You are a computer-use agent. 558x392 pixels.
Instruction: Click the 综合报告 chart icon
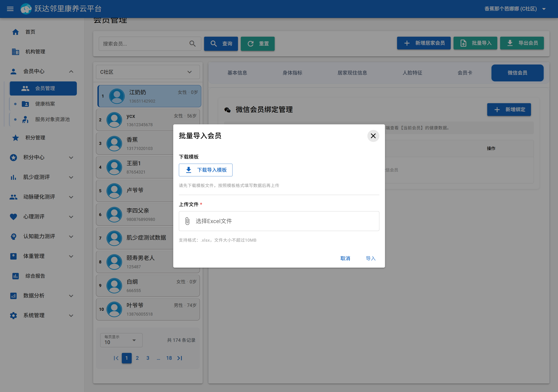[16, 276]
